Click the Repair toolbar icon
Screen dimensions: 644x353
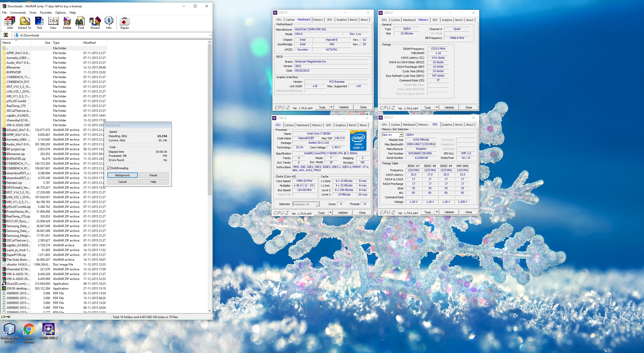coord(125,23)
